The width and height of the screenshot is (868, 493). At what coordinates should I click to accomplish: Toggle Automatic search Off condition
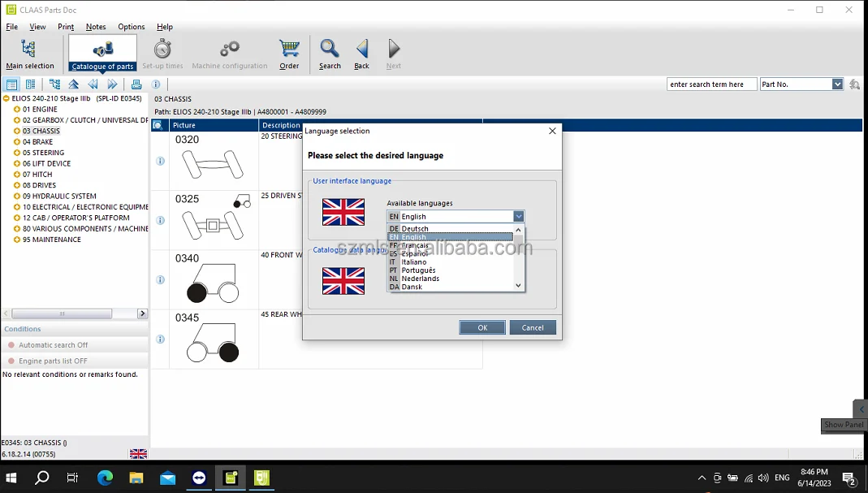click(53, 345)
